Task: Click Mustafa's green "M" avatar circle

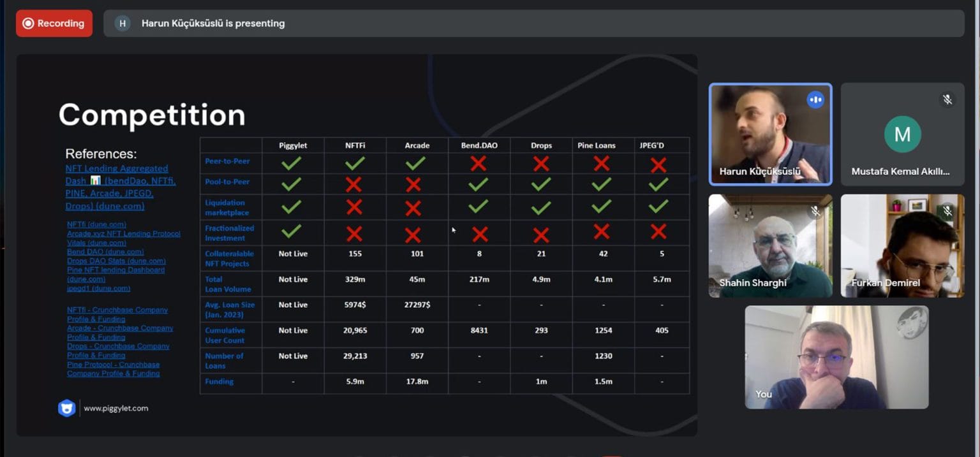Action: pos(902,134)
